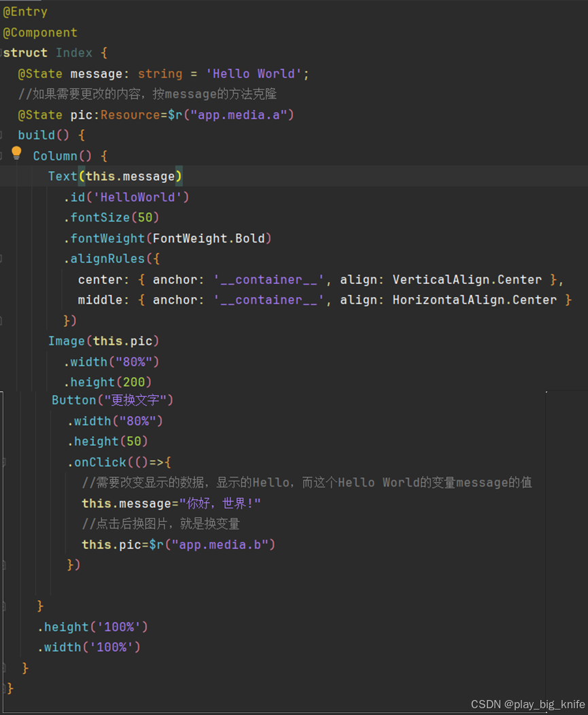588x715 pixels.
Task: Click the .height('100%') call
Action: pos(92,627)
